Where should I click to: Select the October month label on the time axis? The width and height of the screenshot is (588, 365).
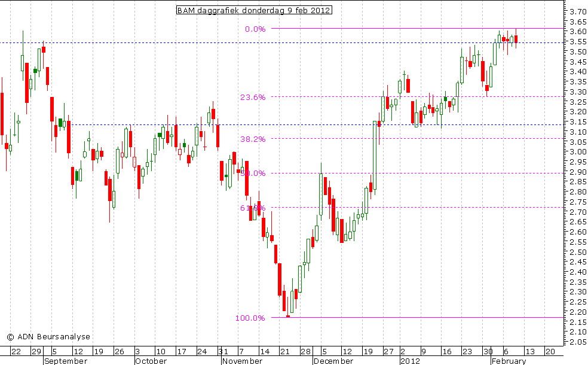(151, 361)
